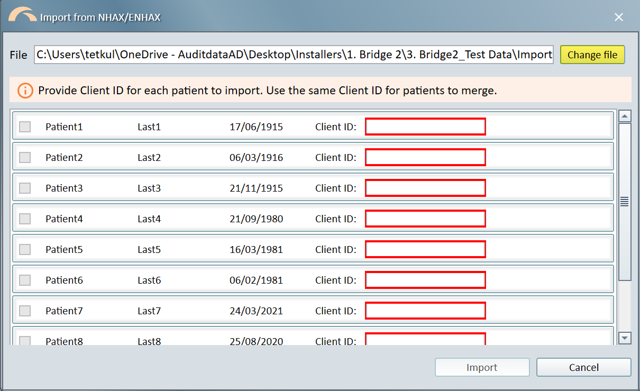This screenshot has height=391, width=640.
Task: Check the box next to Patient7
Action: click(x=25, y=311)
